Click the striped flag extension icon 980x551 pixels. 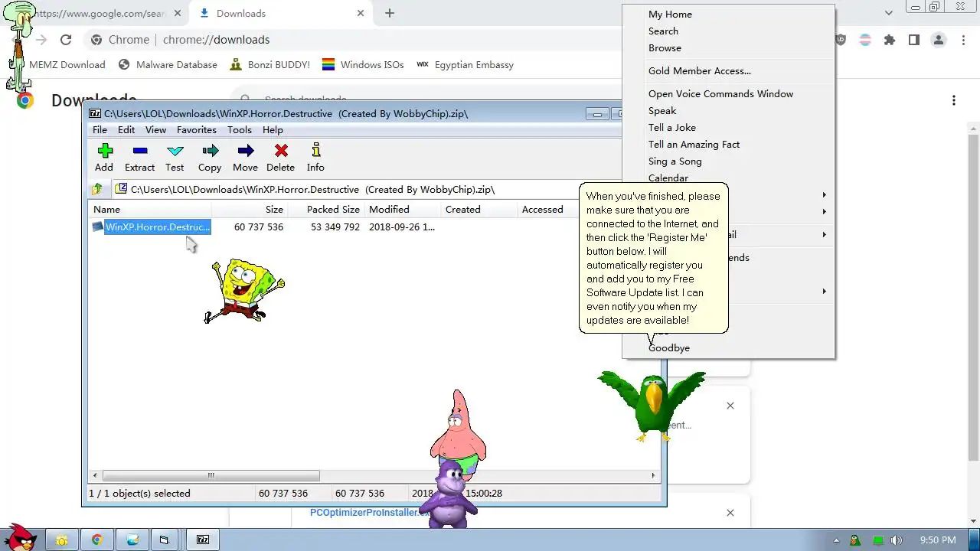coord(865,40)
